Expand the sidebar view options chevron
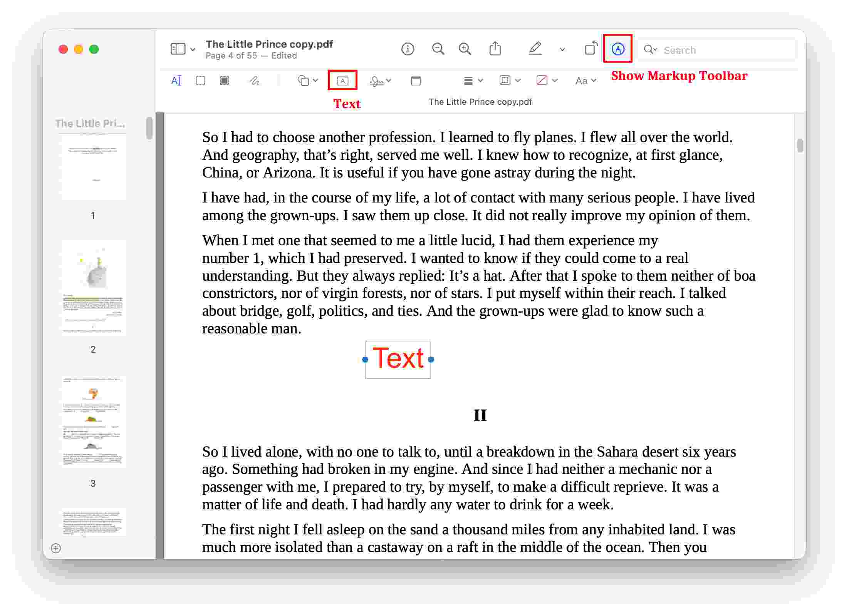 click(193, 49)
